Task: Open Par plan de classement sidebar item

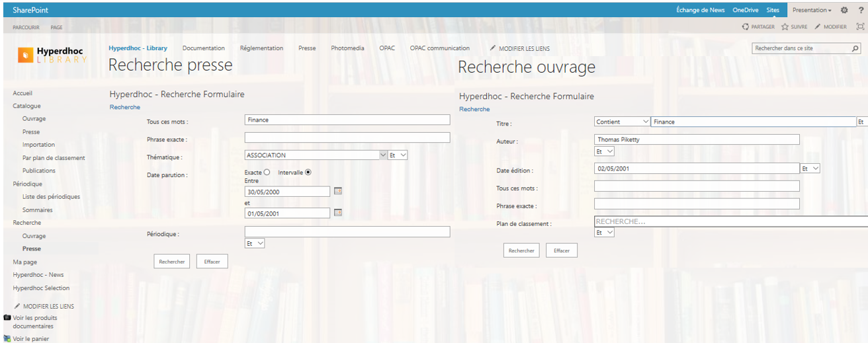Action: coord(54,158)
